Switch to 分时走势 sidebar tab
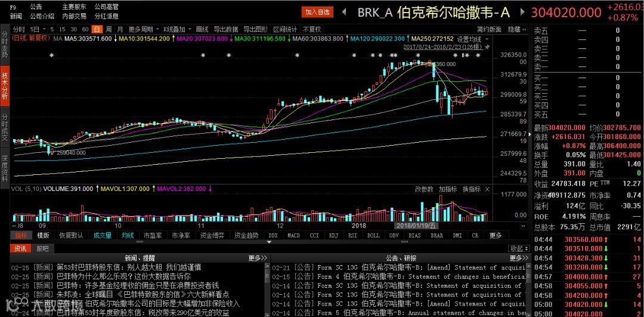This screenshot has height=317, width=644. (x=5, y=45)
